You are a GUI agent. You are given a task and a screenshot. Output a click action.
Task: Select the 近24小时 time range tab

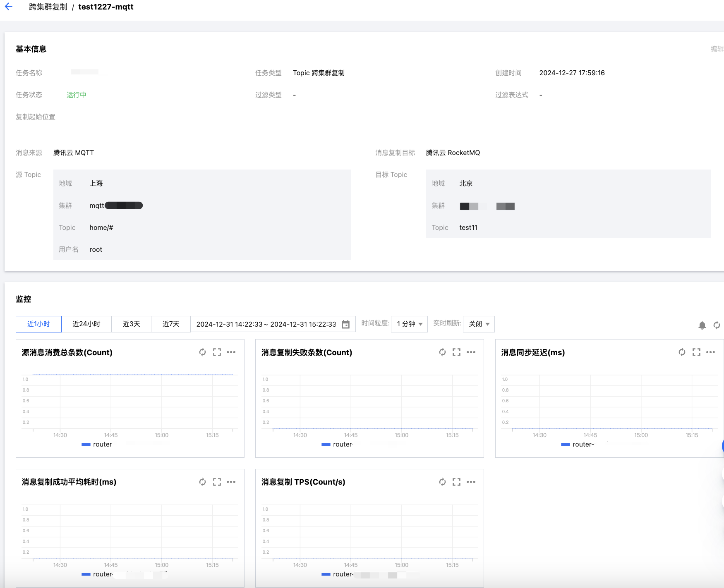tap(86, 324)
